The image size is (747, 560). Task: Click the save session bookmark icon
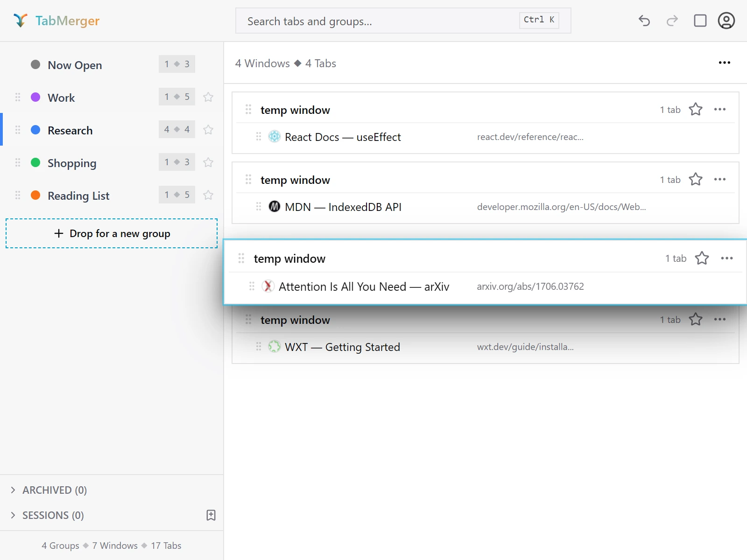pyautogui.click(x=211, y=515)
